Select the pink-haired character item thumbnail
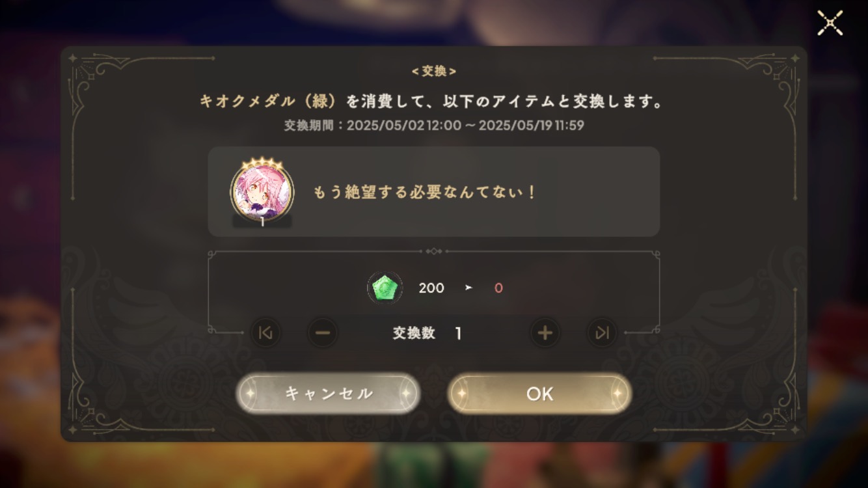The image size is (868, 488). 262,192
